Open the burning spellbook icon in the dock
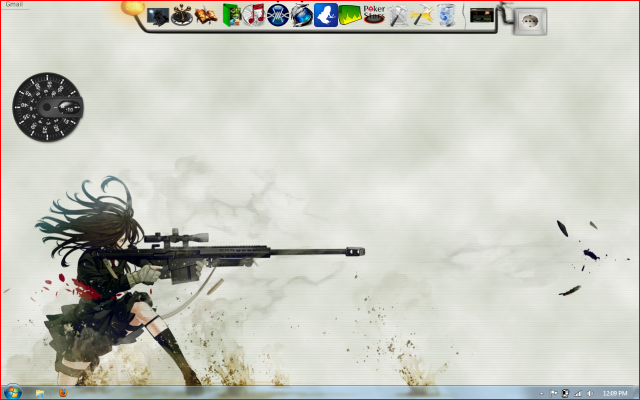This screenshot has height=400, width=640. (x=205, y=16)
